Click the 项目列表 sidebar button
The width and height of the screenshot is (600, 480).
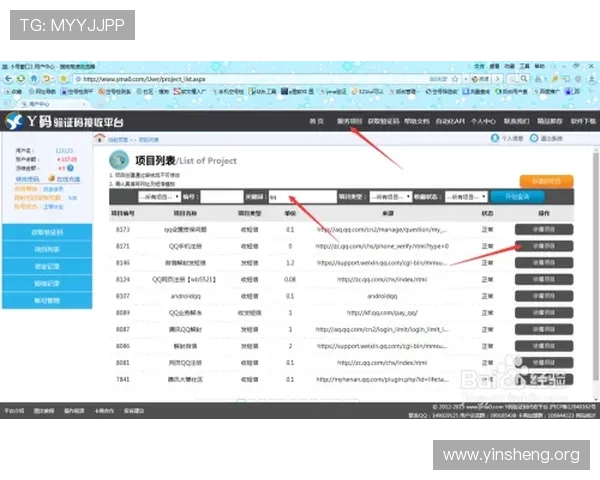[x=47, y=249]
